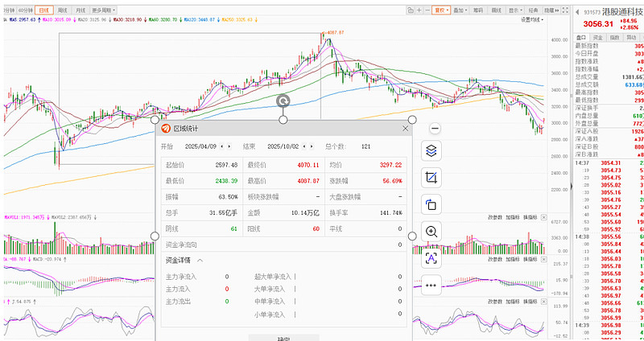
Task: Open more options via the three-dots button
Action: click(431, 286)
